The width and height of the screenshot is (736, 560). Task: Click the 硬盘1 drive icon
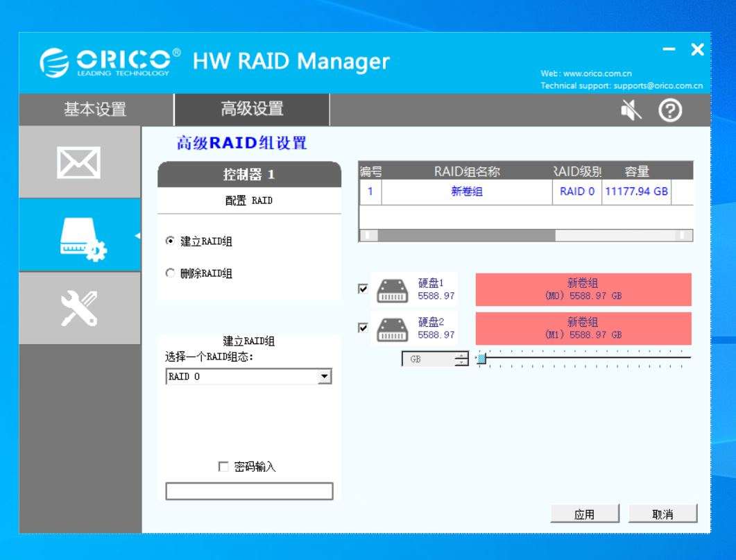[393, 291]
